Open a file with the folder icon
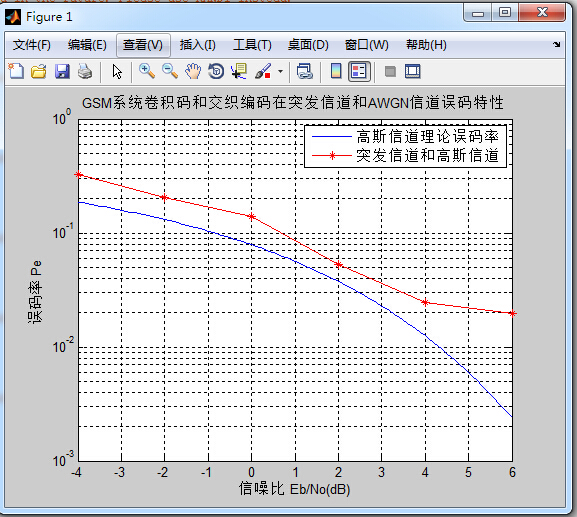 (39, 71)
